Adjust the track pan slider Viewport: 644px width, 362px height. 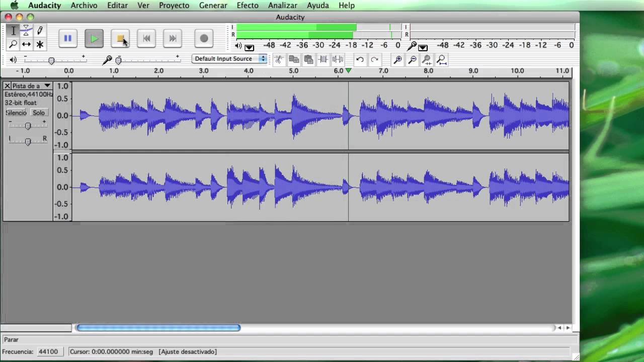click(28, 141)
